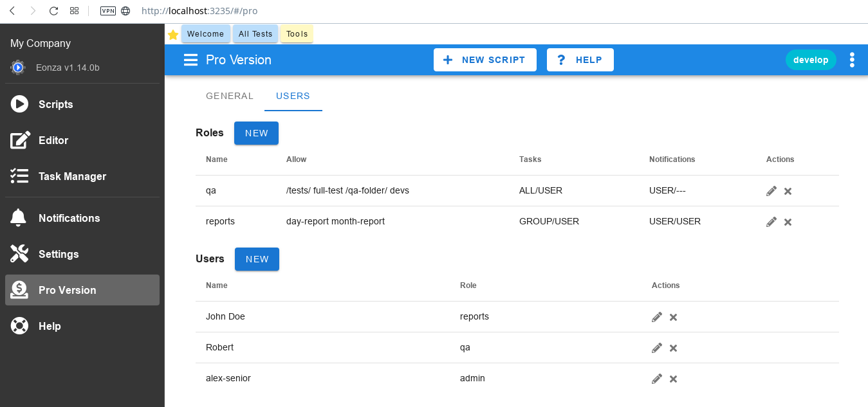Reload the page
The height and width of the screenshot is (407, 868).
pyautogui.click(x=53, y=11)
